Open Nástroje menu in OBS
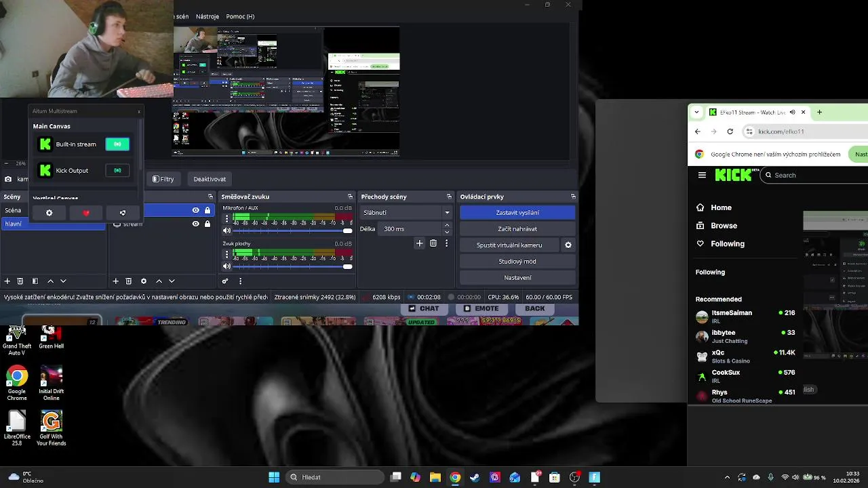The image size is (868, 488). [x=208, y=16]
